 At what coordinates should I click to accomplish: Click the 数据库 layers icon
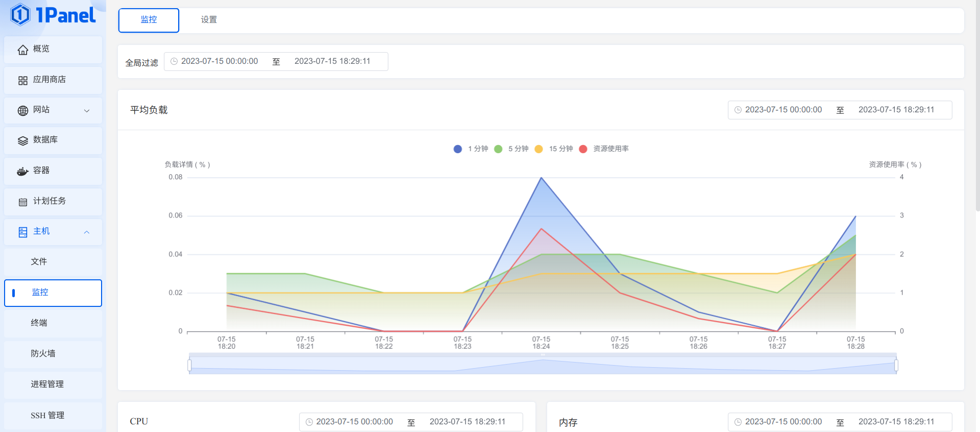click(x=23, y=140)
